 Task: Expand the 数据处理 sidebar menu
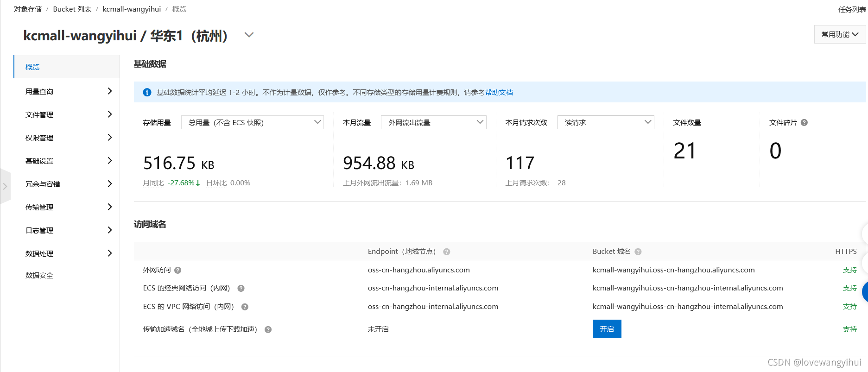pos(67,253)
